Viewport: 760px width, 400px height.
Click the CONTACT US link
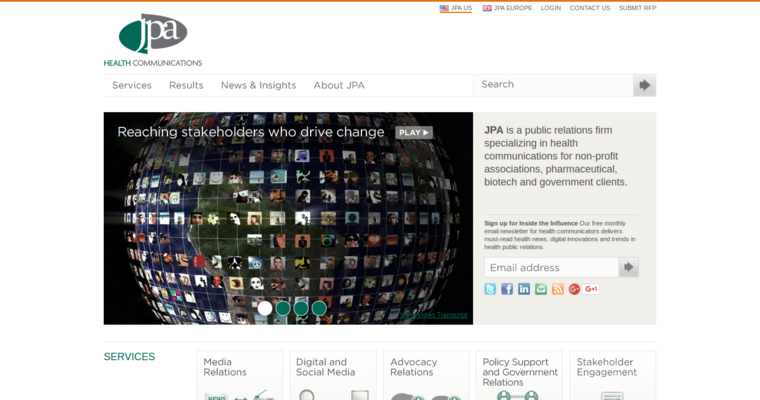[590, 8]
